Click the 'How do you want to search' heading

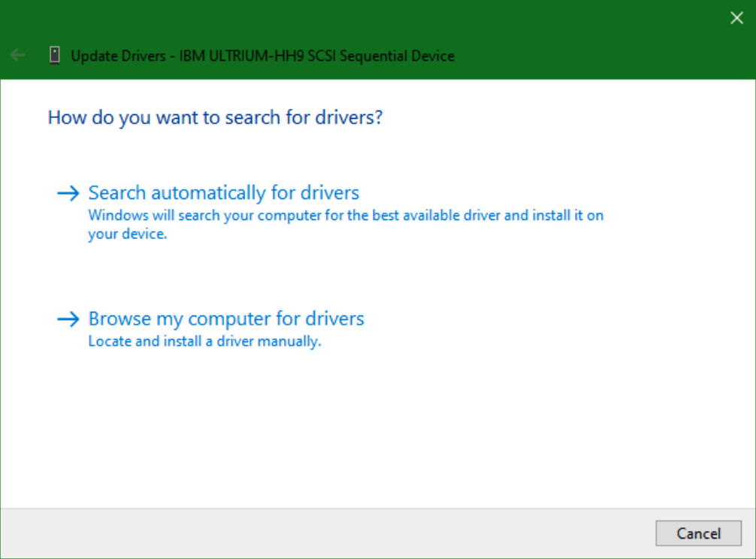tap(215, 118)
